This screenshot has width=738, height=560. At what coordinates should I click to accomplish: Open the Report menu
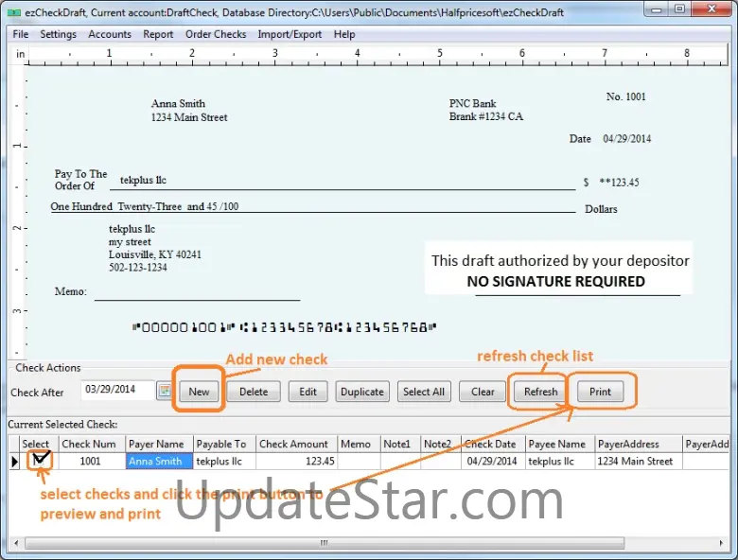(x=158, y=34)
